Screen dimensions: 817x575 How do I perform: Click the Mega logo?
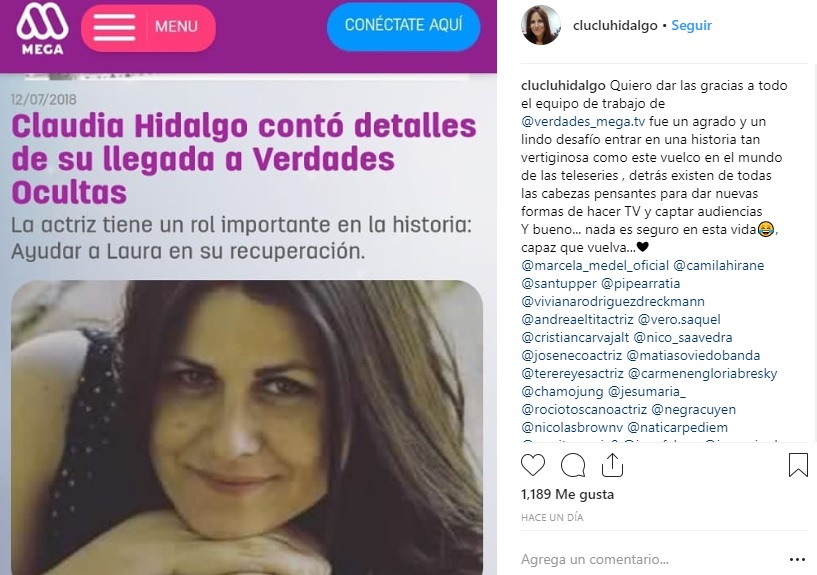pyautogui.click(x=42, y=29)
